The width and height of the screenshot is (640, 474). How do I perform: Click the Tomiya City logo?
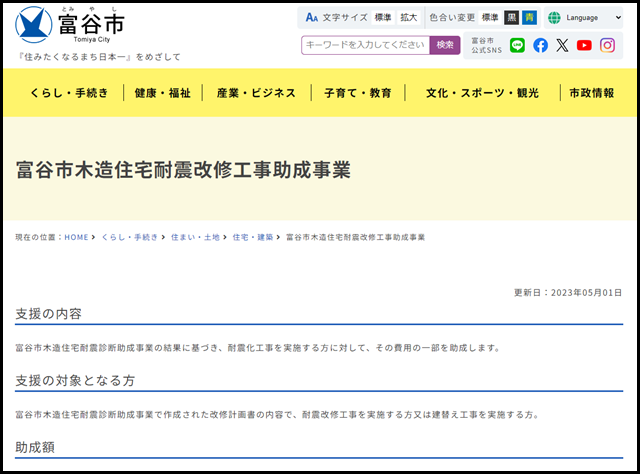coord(72,21)
